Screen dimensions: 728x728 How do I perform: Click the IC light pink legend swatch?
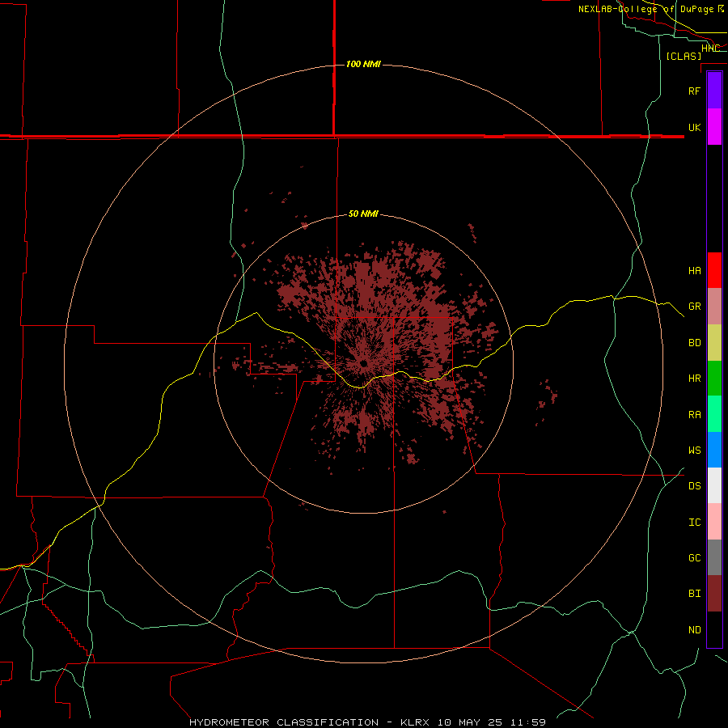click(x=714, y=522)
